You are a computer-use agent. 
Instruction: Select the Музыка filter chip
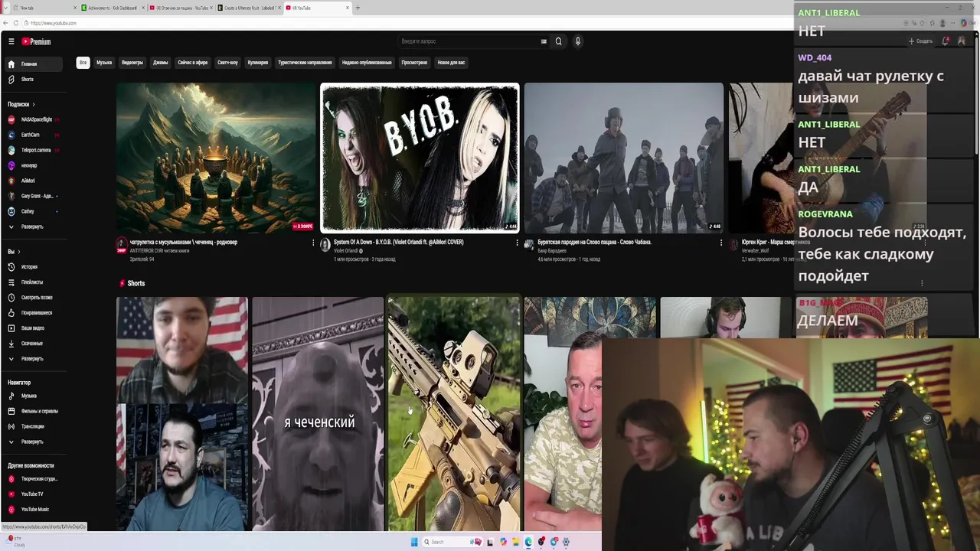click(104, 63)
